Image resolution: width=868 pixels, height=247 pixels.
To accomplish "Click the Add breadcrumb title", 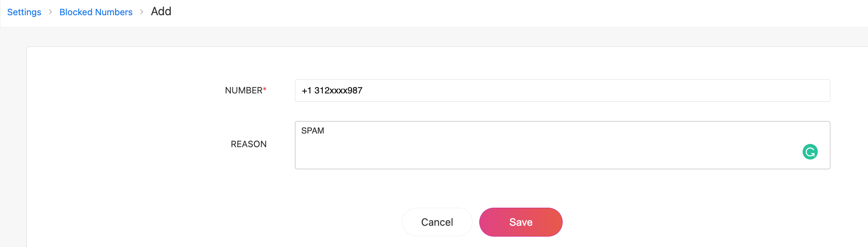I will coord(161,12).
